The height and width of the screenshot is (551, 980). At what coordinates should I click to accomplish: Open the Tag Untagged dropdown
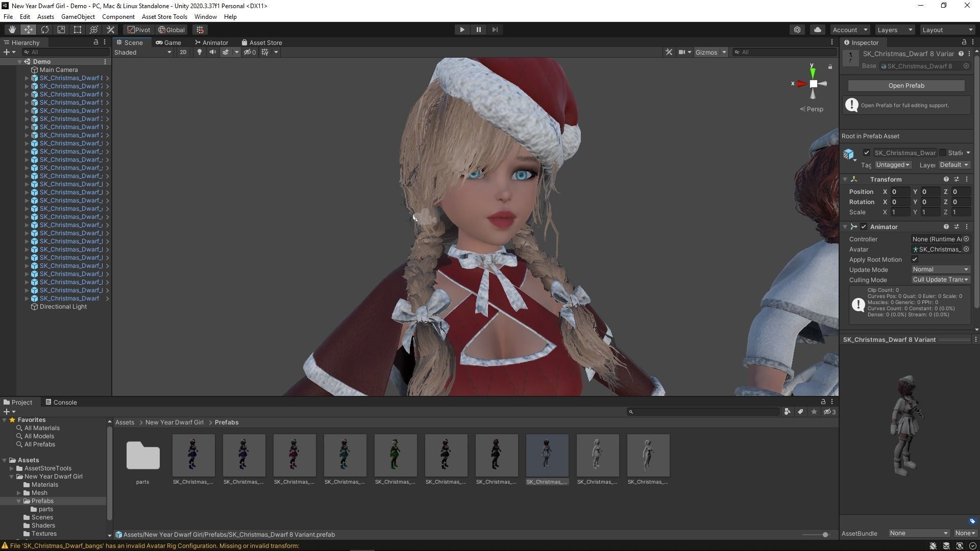tap(893, 165)
